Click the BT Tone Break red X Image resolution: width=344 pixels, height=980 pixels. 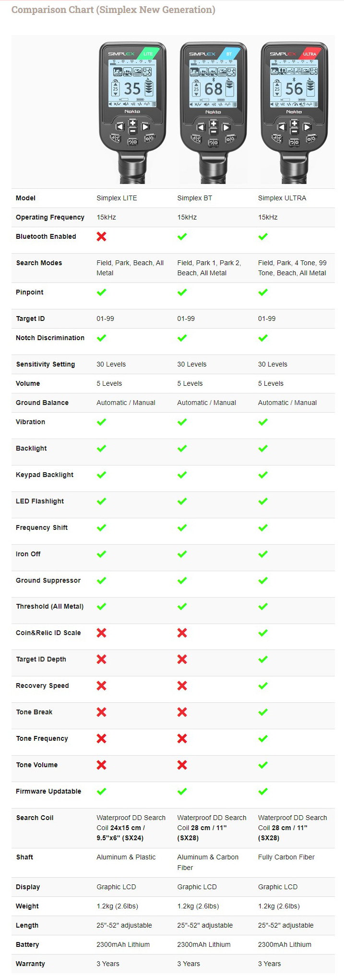coord(182,712)
